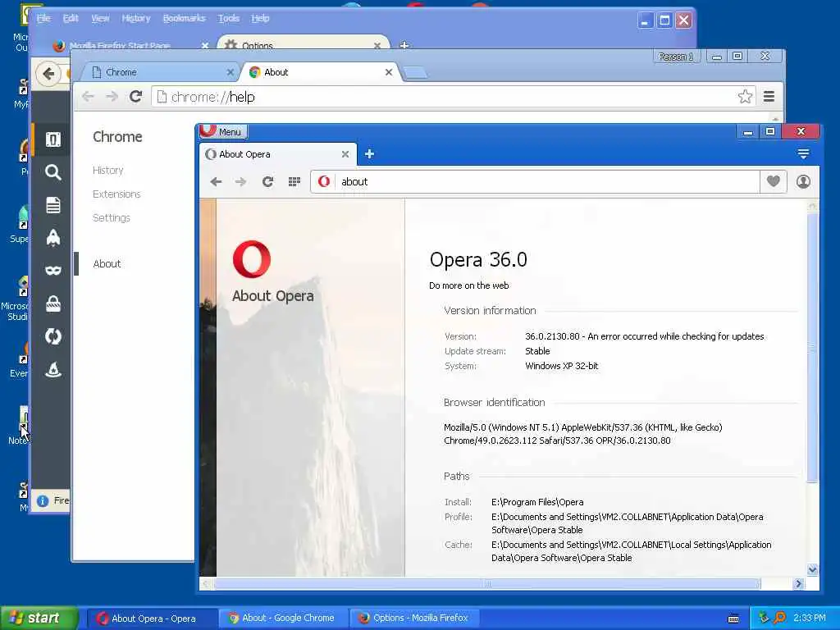Click the large red Opera logo
The image size is (840, 630).
(x=252, y=259)
